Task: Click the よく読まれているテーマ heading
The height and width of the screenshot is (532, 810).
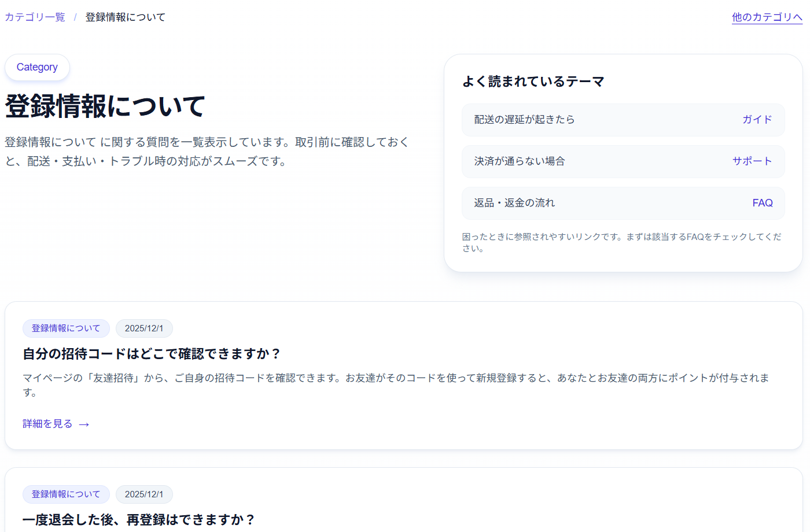Action: tap(533, 82)
